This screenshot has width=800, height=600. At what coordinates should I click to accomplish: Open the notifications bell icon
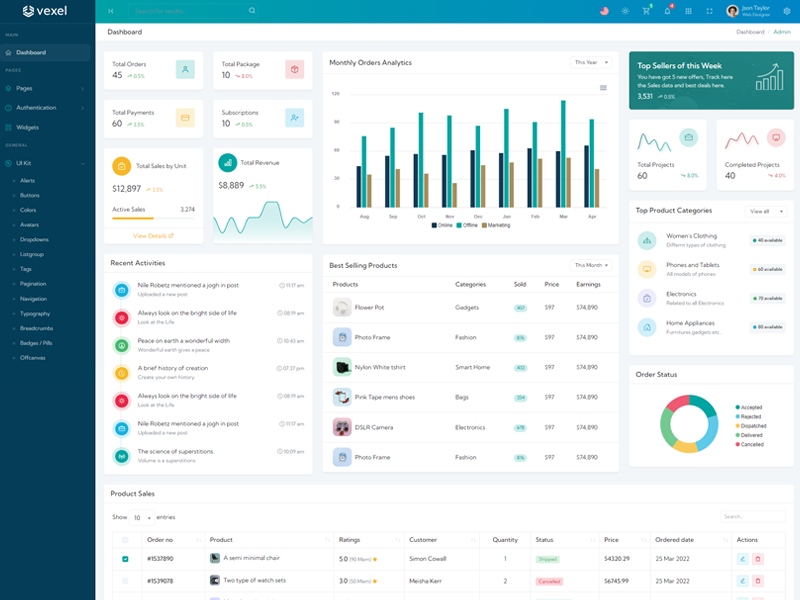click(x=667, y=11)
